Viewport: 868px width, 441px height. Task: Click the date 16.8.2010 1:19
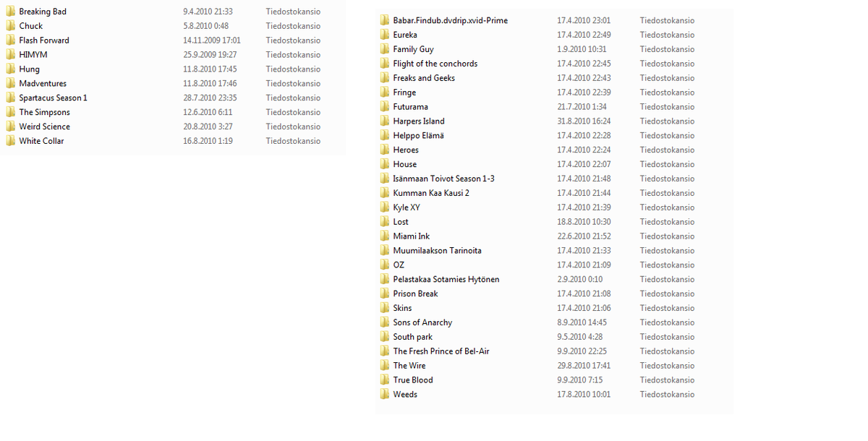[x=208, y=141]
